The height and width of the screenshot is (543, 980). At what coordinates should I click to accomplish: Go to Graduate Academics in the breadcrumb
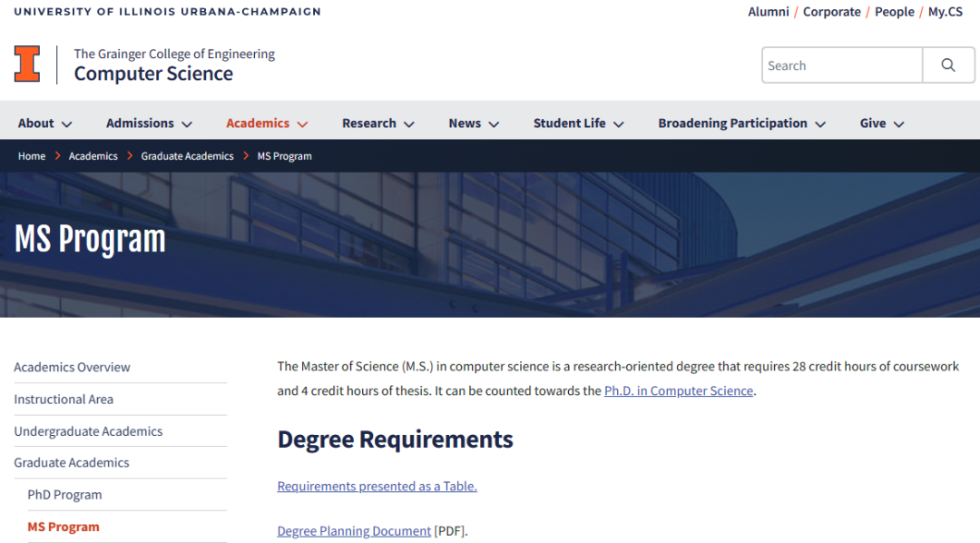pyautogui.click(x=187, y=156)
